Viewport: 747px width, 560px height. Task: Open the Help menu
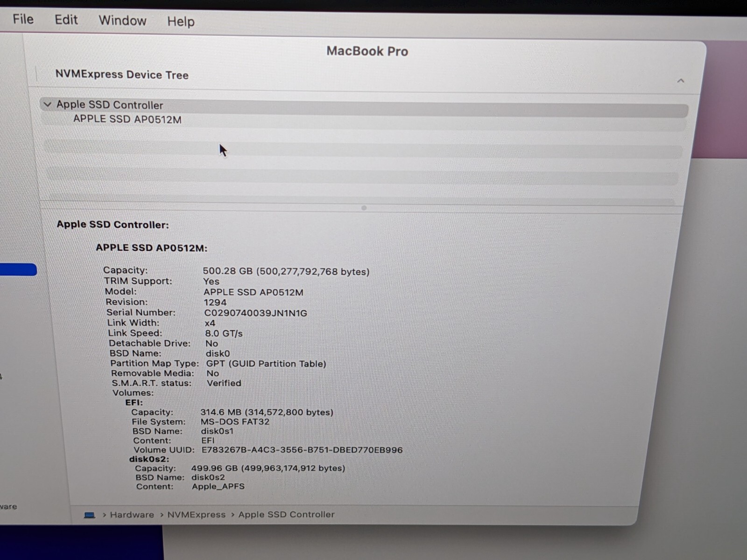(x=181, y=21)
